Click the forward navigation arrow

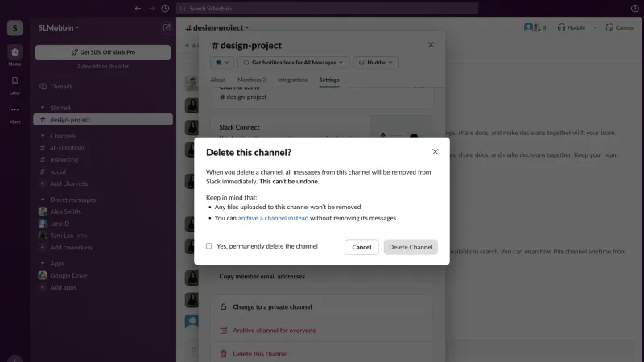(x=151, y=8)
